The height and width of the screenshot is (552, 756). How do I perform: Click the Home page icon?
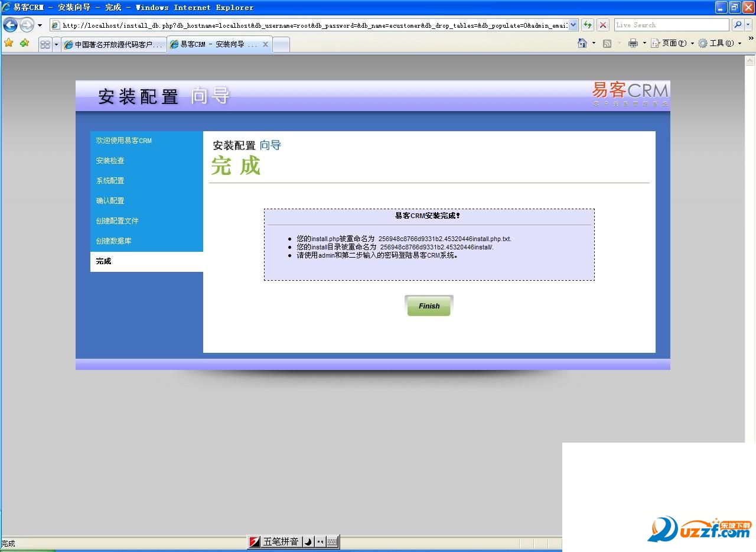(582, 43)
